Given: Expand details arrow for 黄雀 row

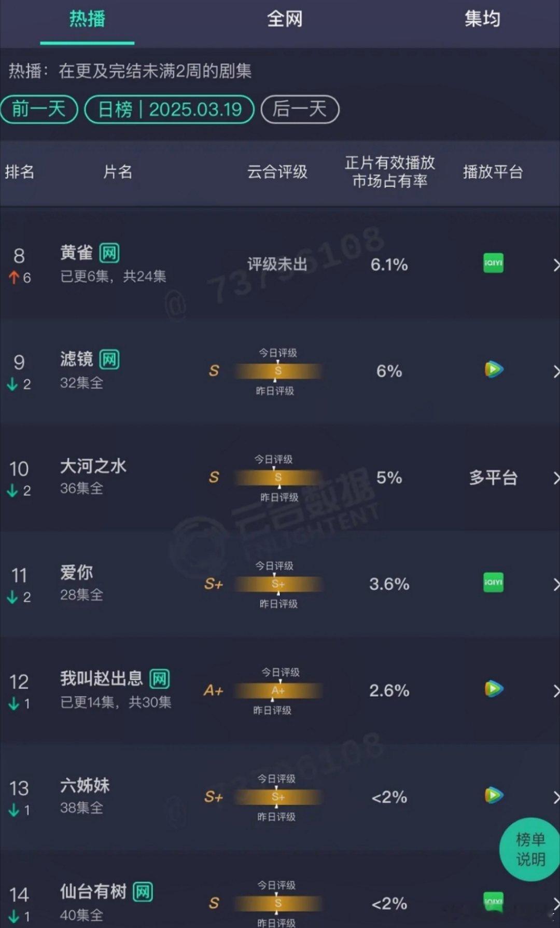Looking at the screenshot, I should (555, 265).
